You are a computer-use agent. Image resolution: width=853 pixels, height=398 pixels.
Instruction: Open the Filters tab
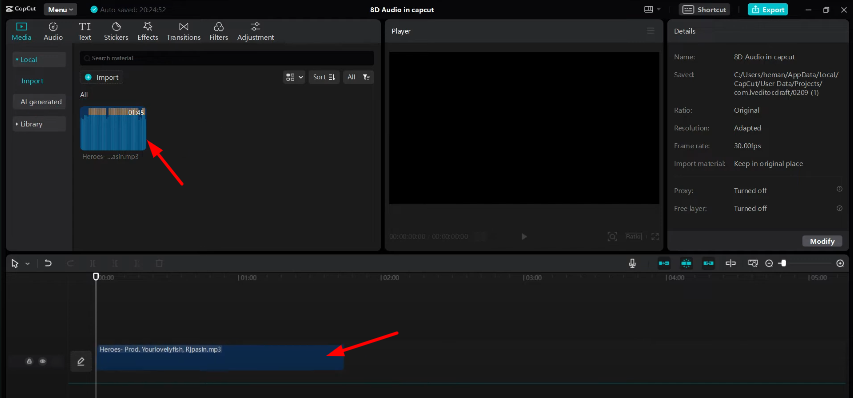point(219,32)
